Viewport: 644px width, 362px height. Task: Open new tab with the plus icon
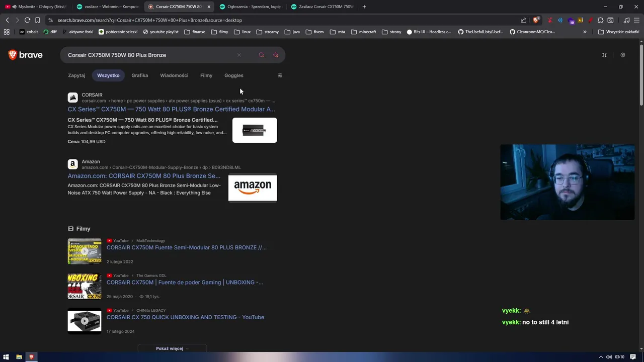point(364,7)
